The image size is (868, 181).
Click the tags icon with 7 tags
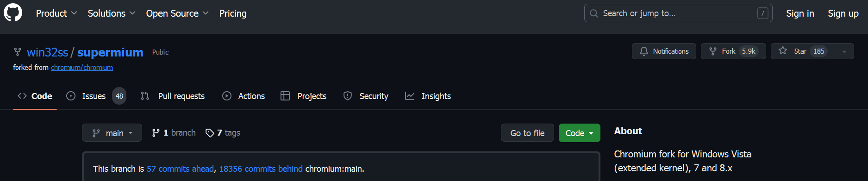click(x=210, y=133)
